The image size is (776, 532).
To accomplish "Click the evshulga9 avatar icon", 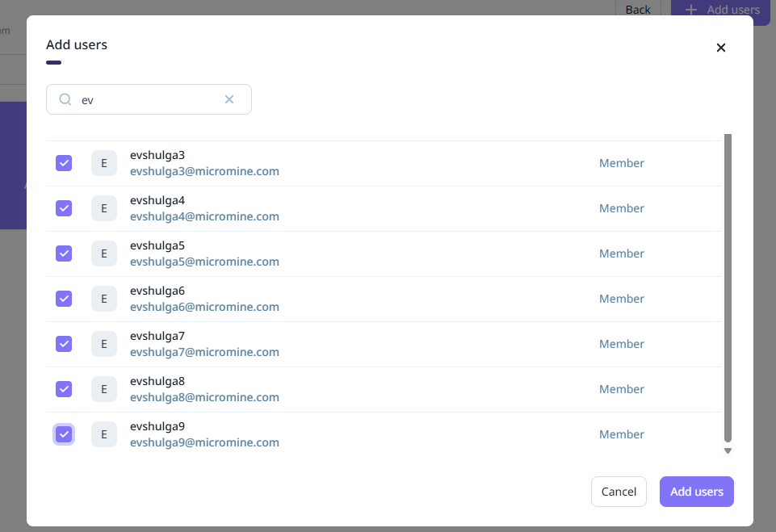I will pos(103,434).
